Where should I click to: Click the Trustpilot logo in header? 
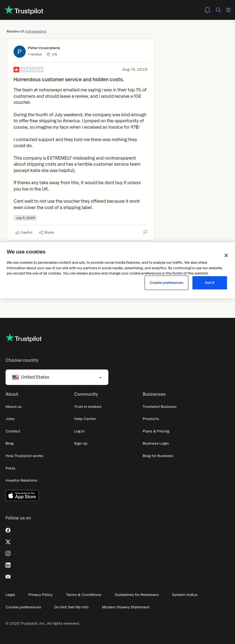(24, 10)
